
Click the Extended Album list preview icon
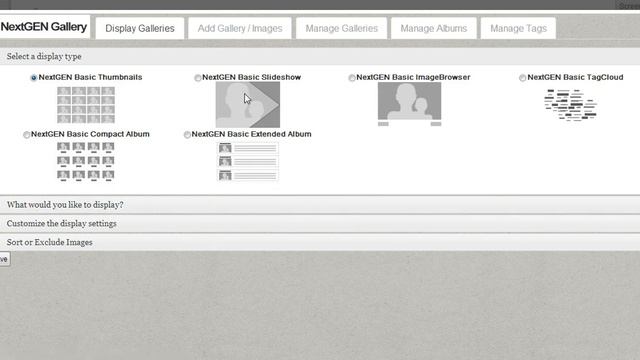(248, 161)
